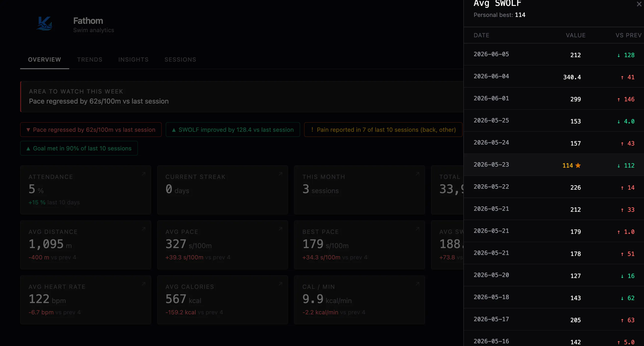Viewport: 644px width, 346px height.
Task: Click the personal best star icon
Action: [578, 165]
